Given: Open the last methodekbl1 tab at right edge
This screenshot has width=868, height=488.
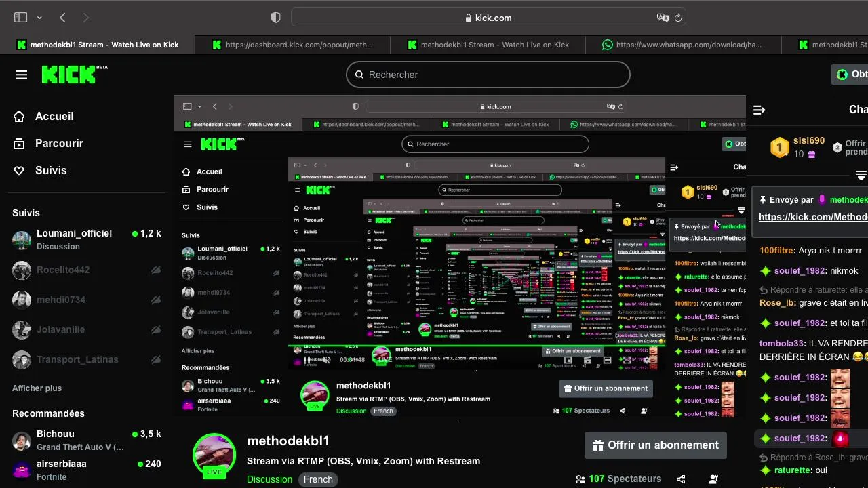Looking at the screenshot, I should point(825,45).
